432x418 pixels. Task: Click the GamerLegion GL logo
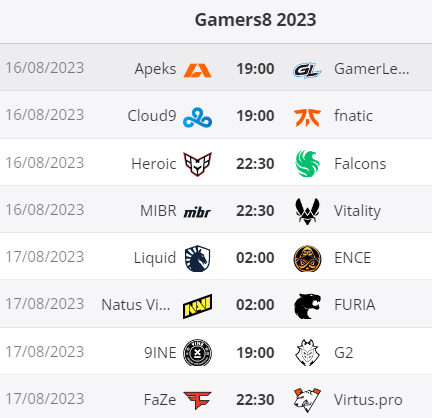pyautogui.click(x=307, y=70)
